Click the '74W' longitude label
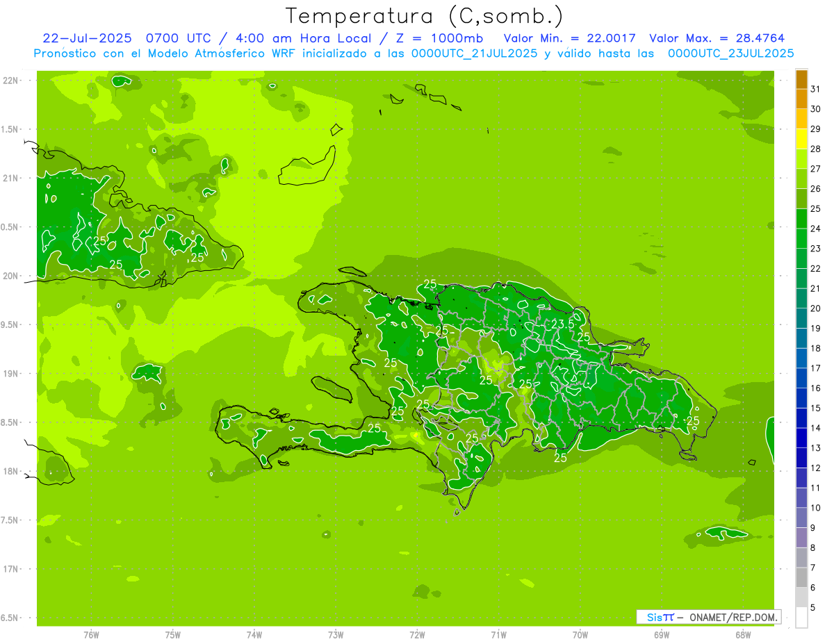This screenshot has height=644, width=834. [254, 635]
